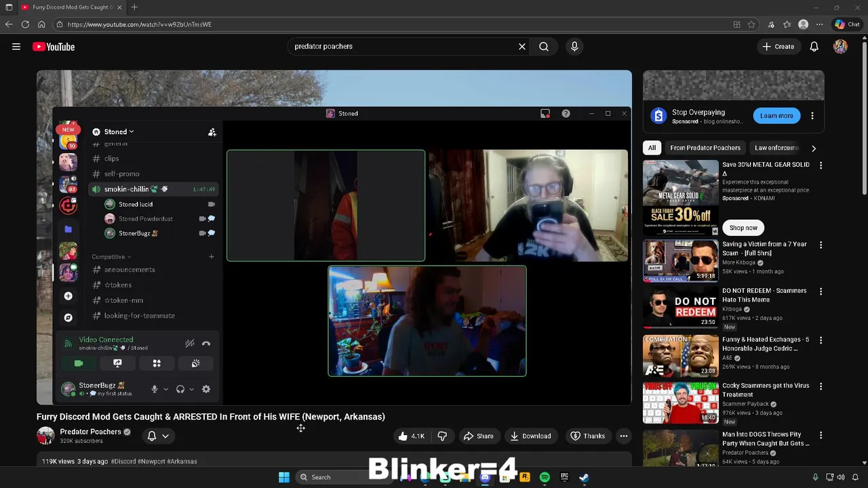Select the All filter chip
The image size is (868, 488).
click(x=652, y=148)
